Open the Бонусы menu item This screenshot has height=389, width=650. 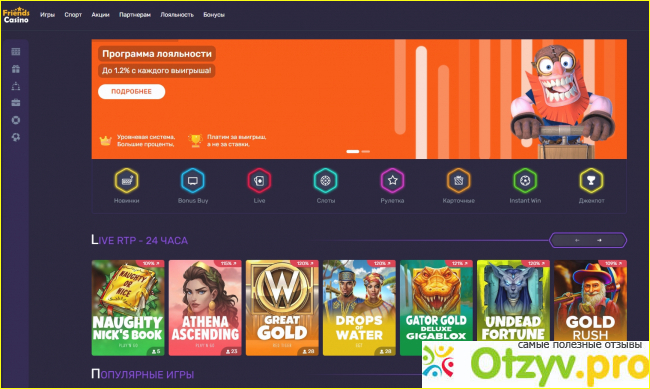[214, 15]
